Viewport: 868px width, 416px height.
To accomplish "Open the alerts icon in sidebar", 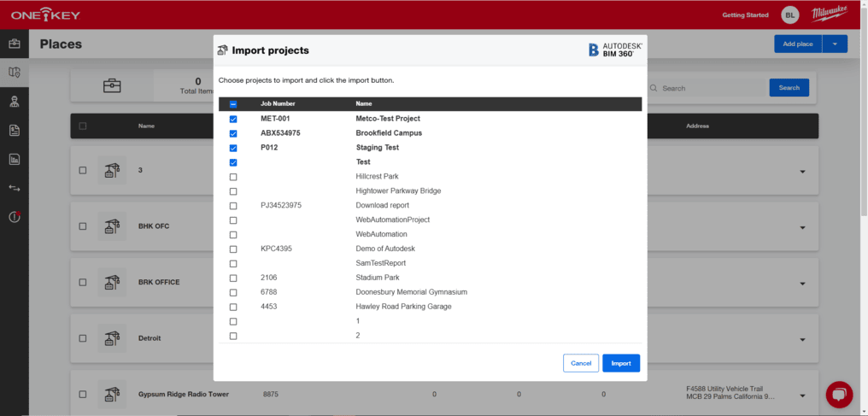I will coord(15,217).
